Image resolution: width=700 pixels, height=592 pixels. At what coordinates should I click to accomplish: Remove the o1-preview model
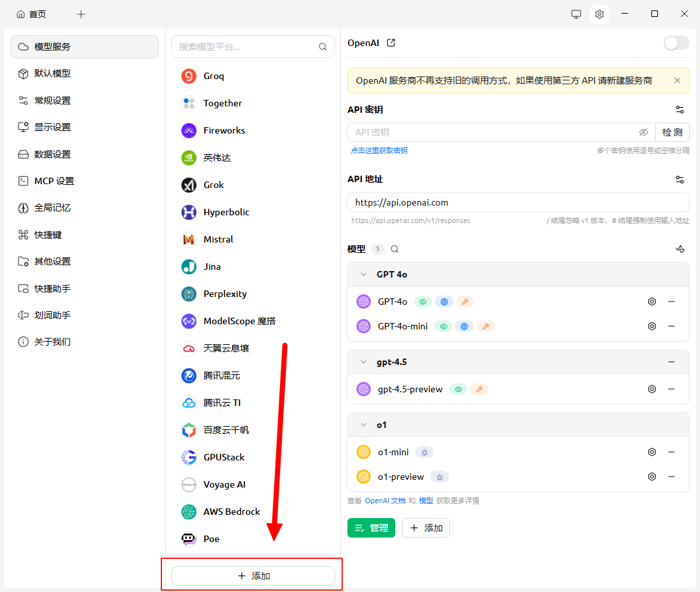point(671,477)
